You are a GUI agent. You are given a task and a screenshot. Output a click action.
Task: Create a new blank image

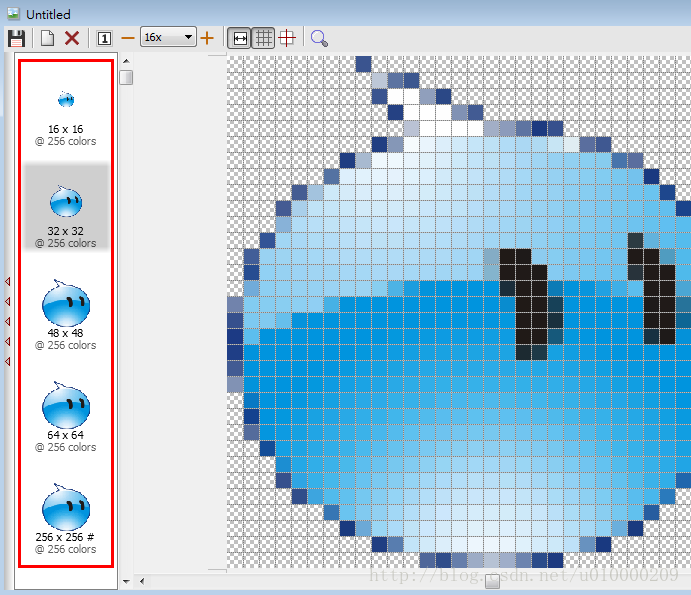point(48,38)
